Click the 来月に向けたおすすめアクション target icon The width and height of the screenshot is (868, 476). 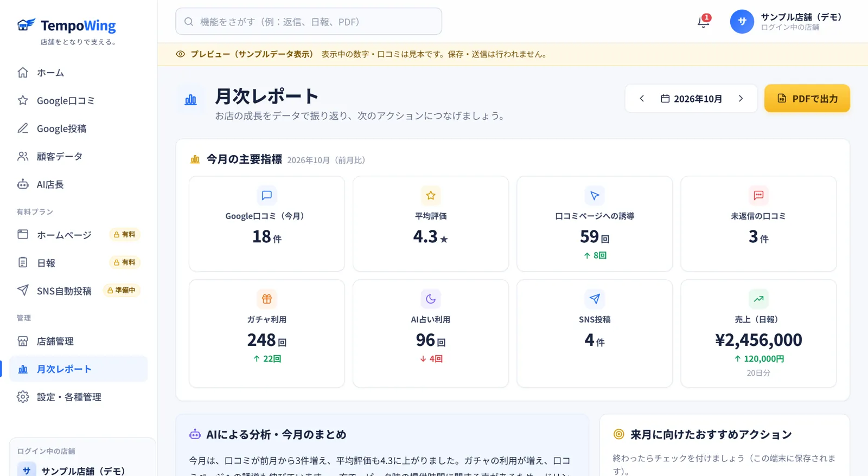pyautogui.click(x=618, y=434)
